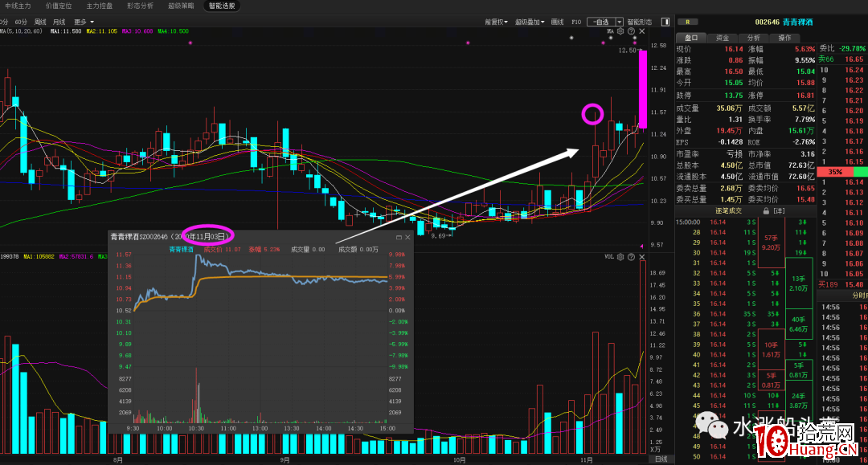Screen dimensions: 868x465
Task: Open the 超级叠加 overlay dropdown
Action: 530,22
